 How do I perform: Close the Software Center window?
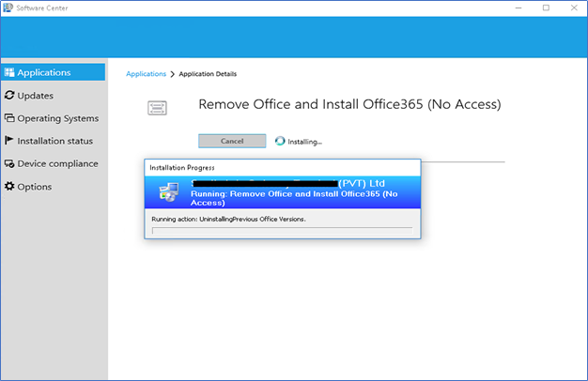click(x=574, y=8)
